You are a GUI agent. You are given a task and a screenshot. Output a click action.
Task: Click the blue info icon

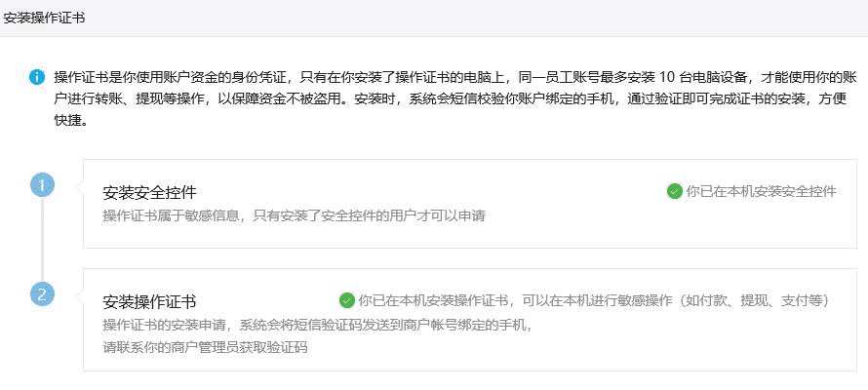coord(37,77)
